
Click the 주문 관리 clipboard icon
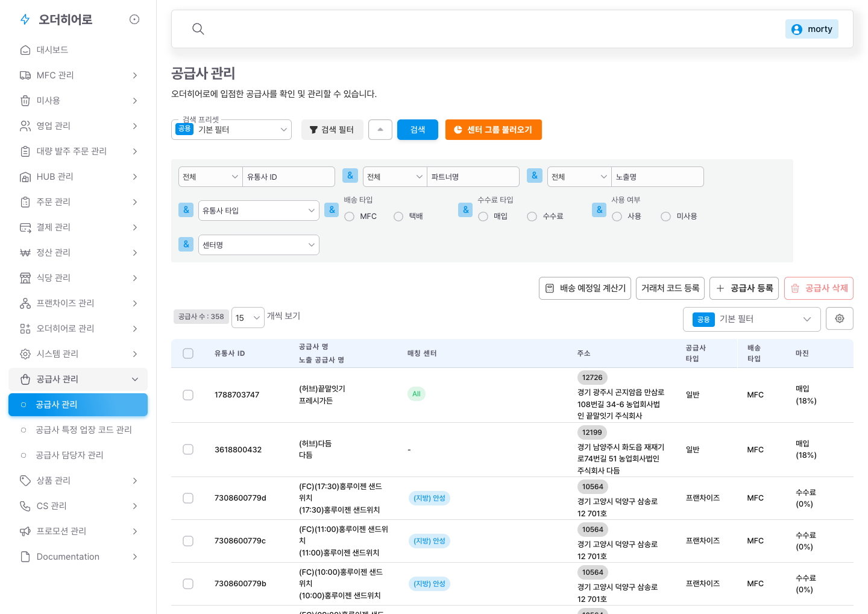tap(25, 202)
